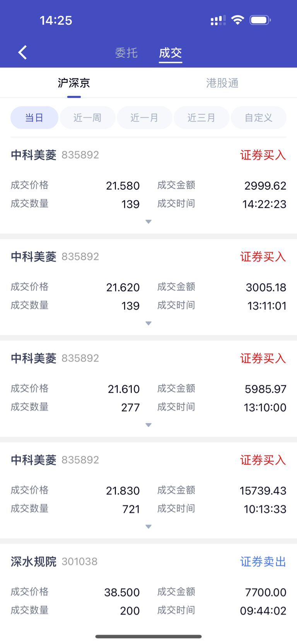This screenshot has height=644, width=297.
Task: Select the 近一月 date filter
Action: click(145, 118)
